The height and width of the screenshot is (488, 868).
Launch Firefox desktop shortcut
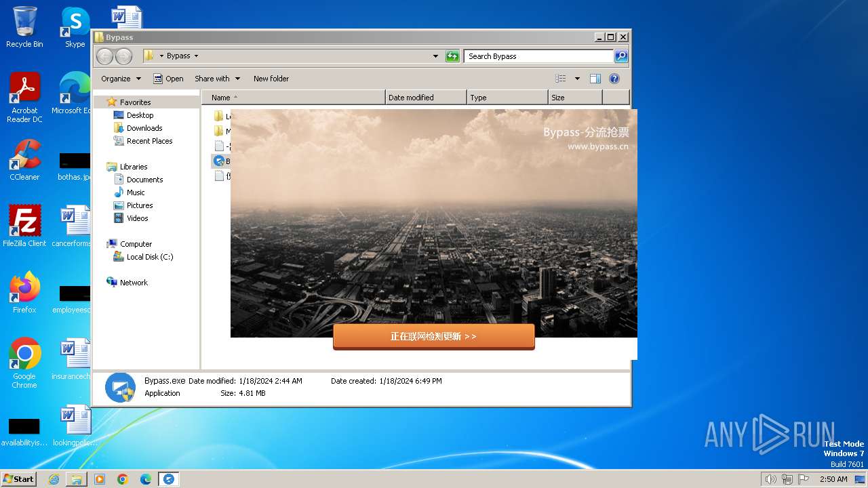24,292
